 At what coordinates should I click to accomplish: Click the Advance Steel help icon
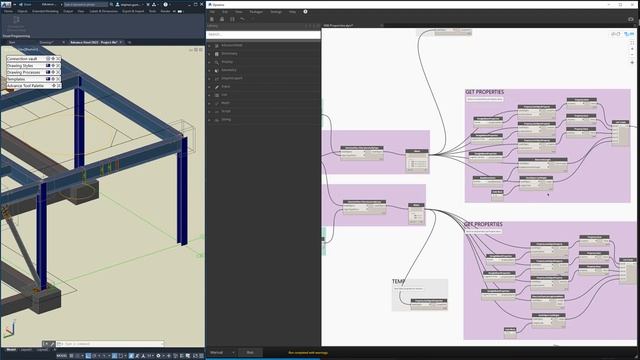click(x=165, y=4)
